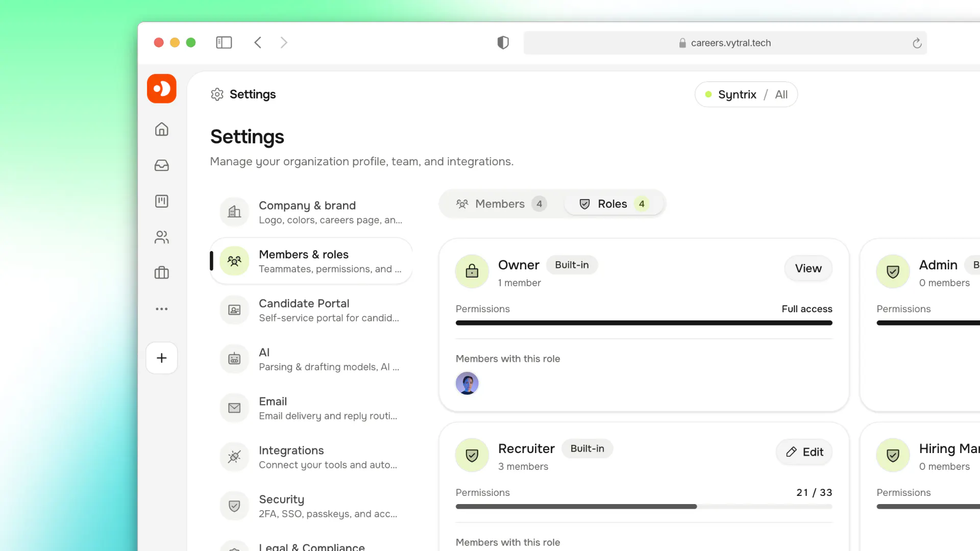980x551 pixels.
Task: Click the Owner member avatar
Action: tap(467, 383)
